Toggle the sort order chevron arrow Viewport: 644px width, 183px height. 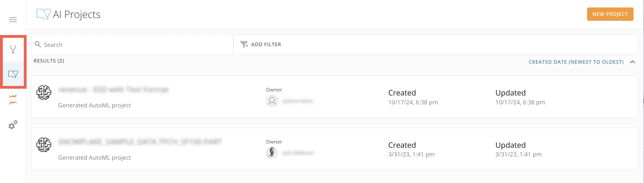(633, 62)
